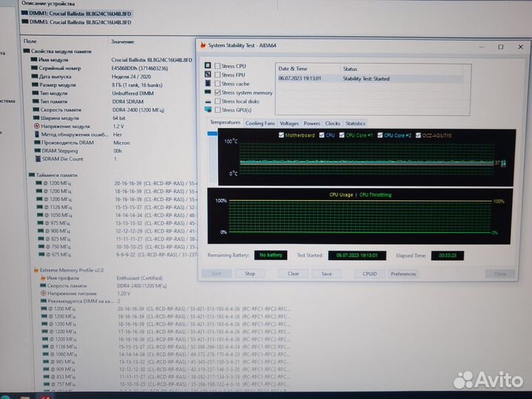Click the Clear button
This screenshot has width=532, height=399.
coord(293,273)
